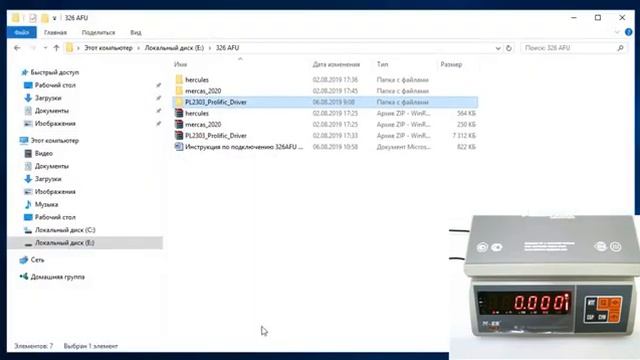This screenshot has height=360, width=640.
Task: Click the new folder icon in title bar
Action: pyautogui.click(x=44, y=18)
